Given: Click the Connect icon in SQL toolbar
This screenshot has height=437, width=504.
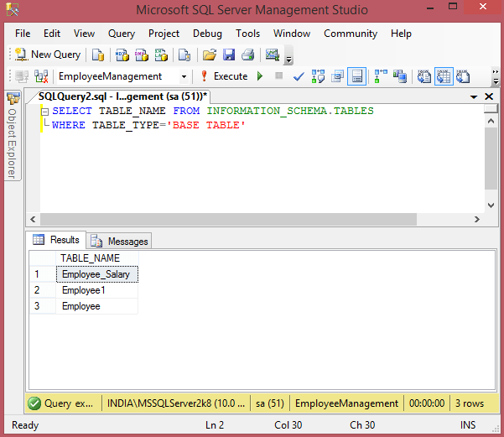Looking at the screenshot, I should click(x=22, y=76).
